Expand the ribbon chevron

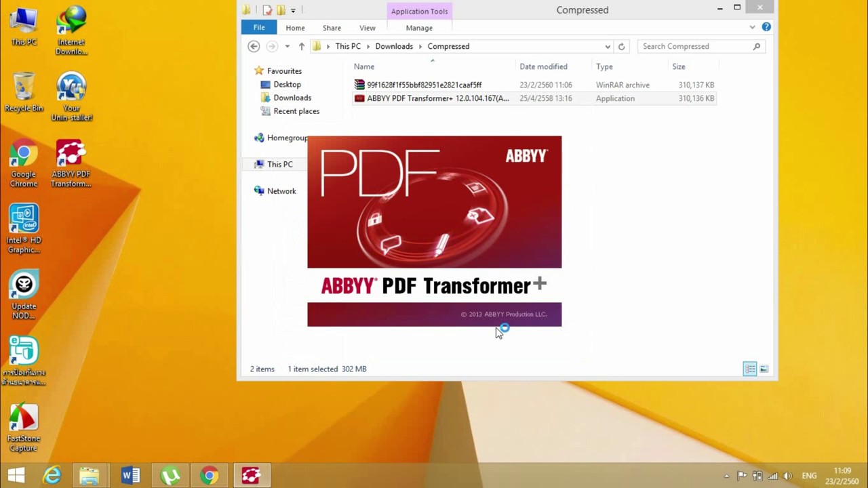pyautogui.click(x=752, y=27)
